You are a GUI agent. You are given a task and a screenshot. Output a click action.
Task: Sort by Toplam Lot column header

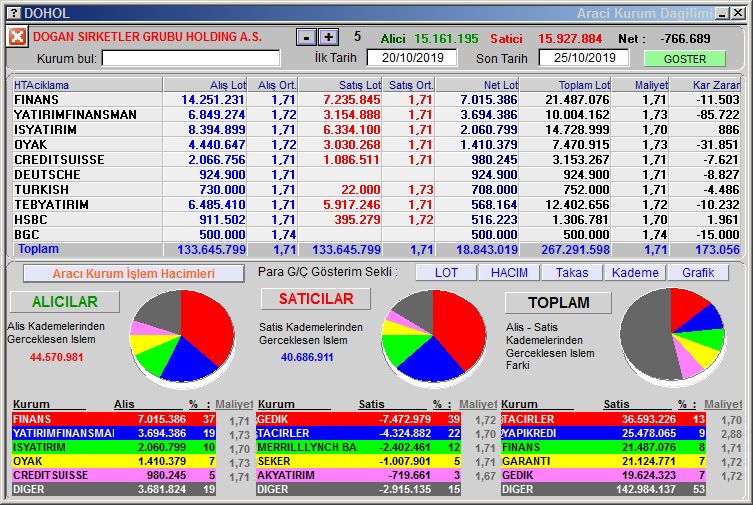(565, 85)
